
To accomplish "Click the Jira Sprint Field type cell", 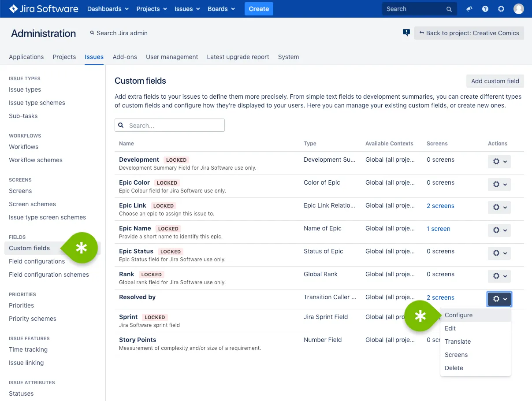I will click(326, 317).
